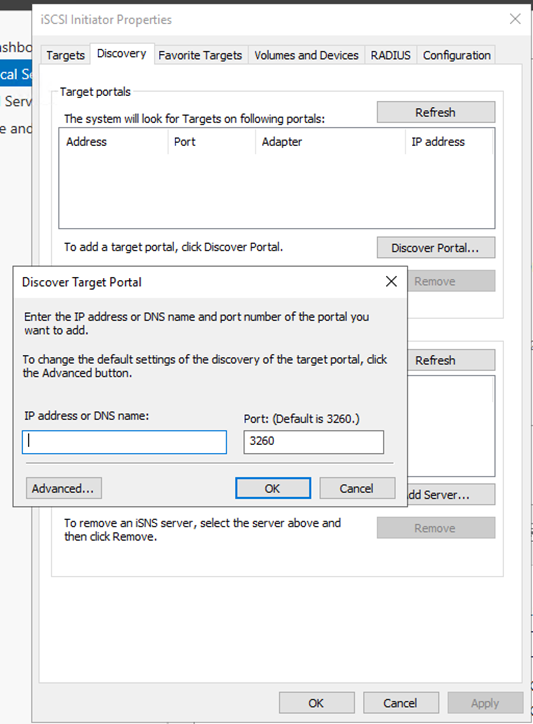Image resolution: width=533 pixels, height=724 pixels.
Task: Open the Volumes and Devices tab
Action: pyautogui.click(x=306, y=55)
